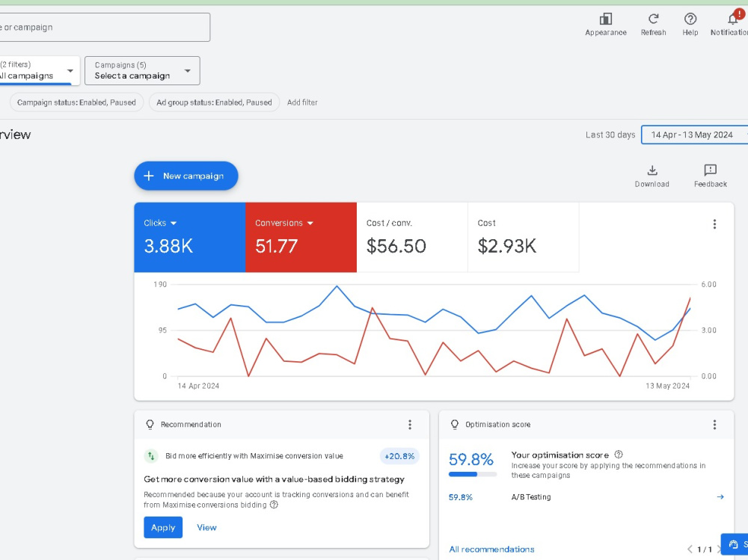Click 'Get more conversion value' recommendation heading
748x560 pixels.
tap(274, 479)
